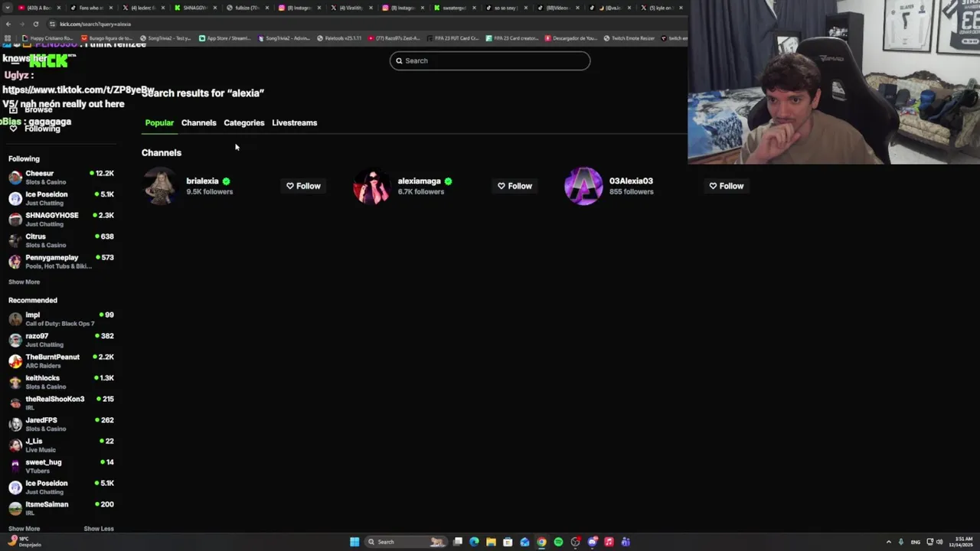Follow the alexiamaga channel
The width and height of the screenshot is (980, 551).
pos(514,186)
